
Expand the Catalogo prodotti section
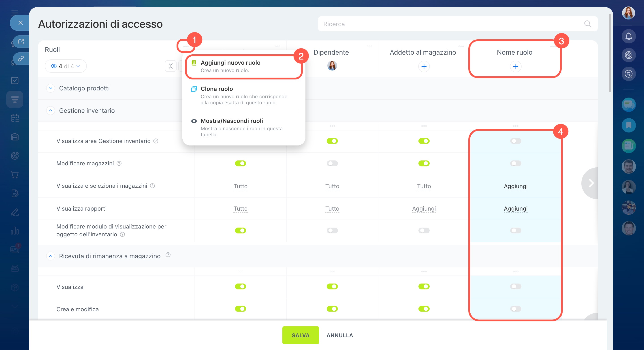click(x=51, y=88)
